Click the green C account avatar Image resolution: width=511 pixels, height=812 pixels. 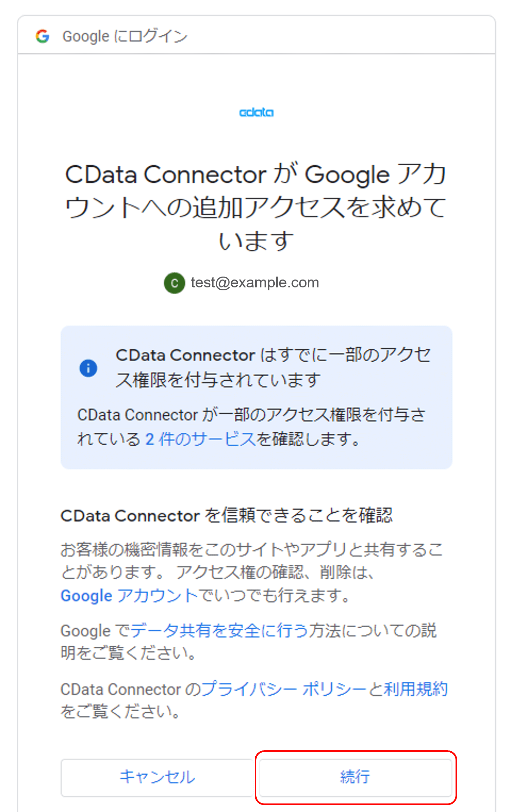174,283
